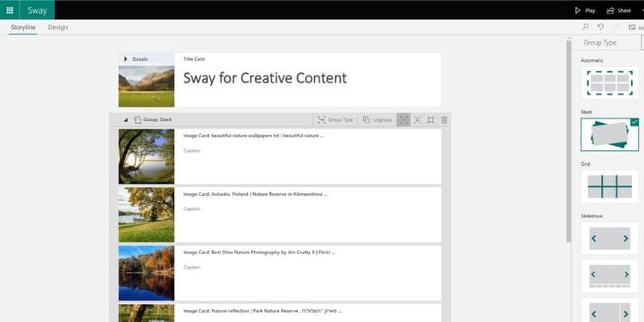
Task: Select the moderate emphasis icon
Action: [417, 120]
